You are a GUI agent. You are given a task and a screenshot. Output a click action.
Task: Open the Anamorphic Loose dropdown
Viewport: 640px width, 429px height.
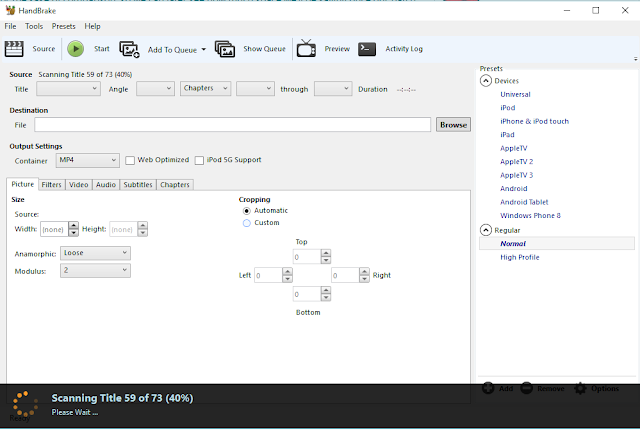click(95, 253)
